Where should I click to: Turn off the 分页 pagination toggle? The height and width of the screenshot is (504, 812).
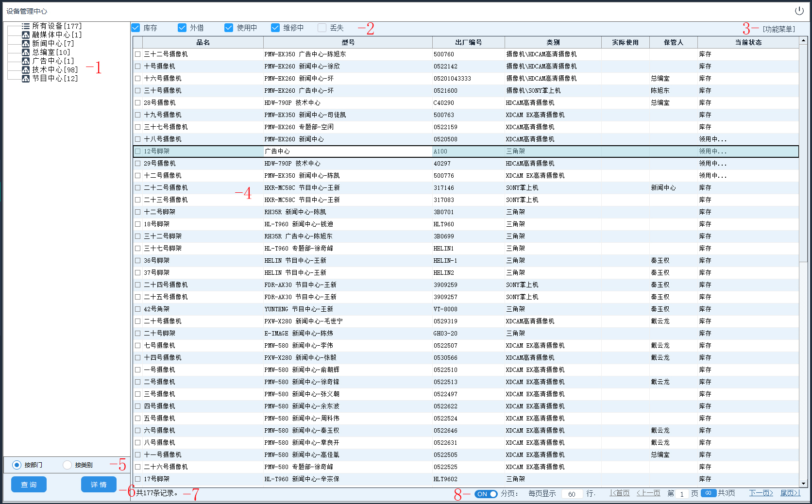[486, 494]
